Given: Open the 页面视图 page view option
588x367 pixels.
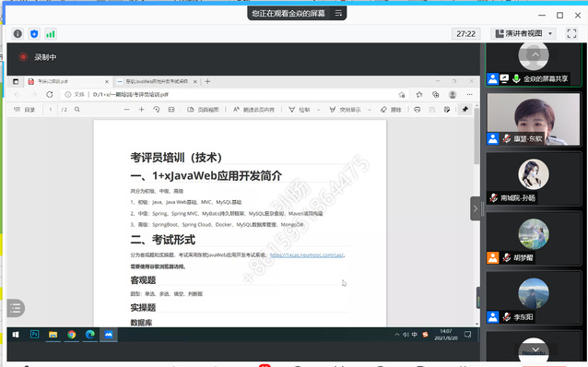Looking at the screenshot, I should point(203,110).
